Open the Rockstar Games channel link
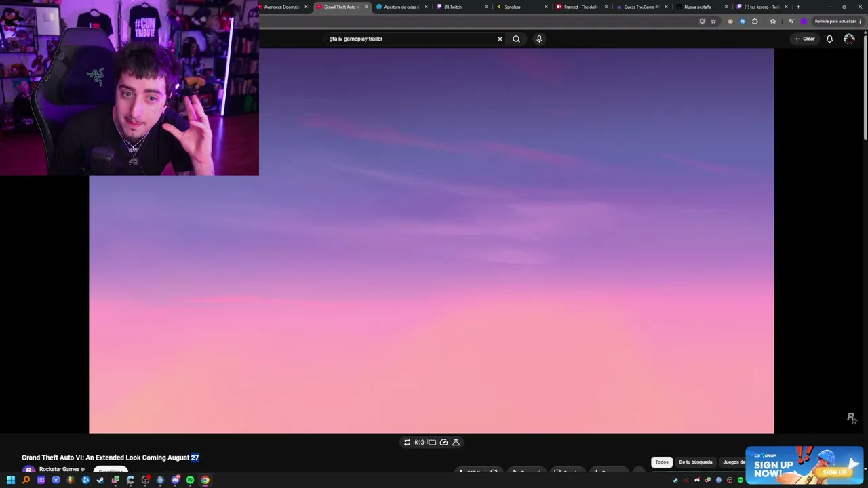This screenshot has width=868, height=488. click(60, 469)
